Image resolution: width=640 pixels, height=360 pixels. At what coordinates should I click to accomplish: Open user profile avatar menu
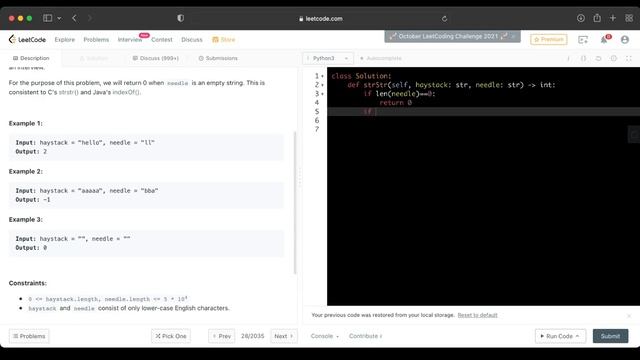(624, 40)
